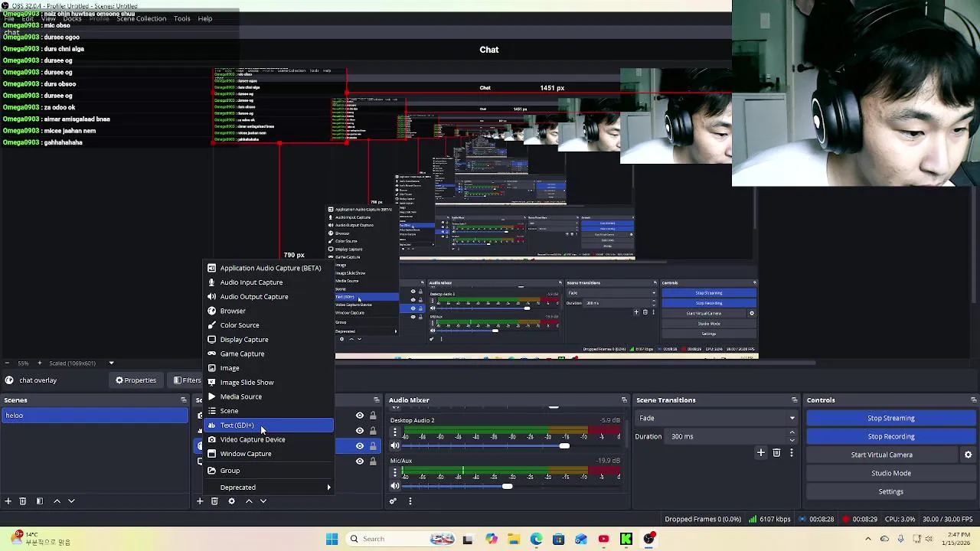
Task: Open advanced audio properties gears icon
Action: click(393, 501)
